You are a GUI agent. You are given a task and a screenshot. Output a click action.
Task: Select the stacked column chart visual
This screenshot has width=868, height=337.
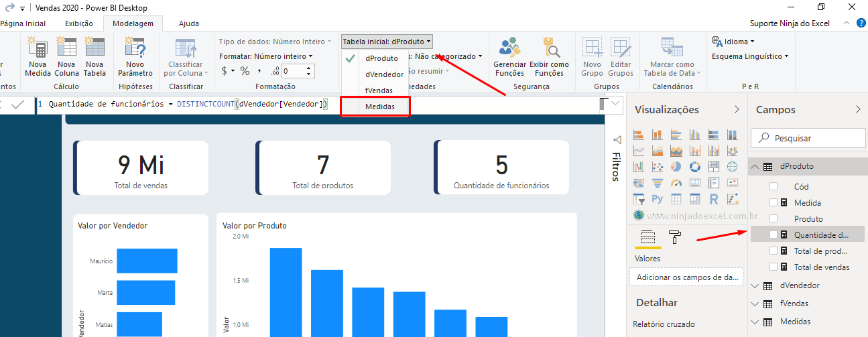click(x=658, y=135)
